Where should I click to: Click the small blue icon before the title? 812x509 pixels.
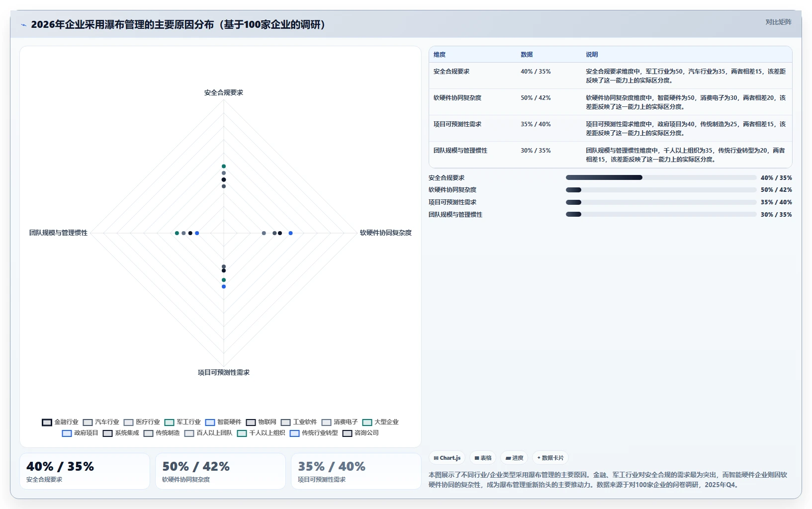tap(23, 25)
